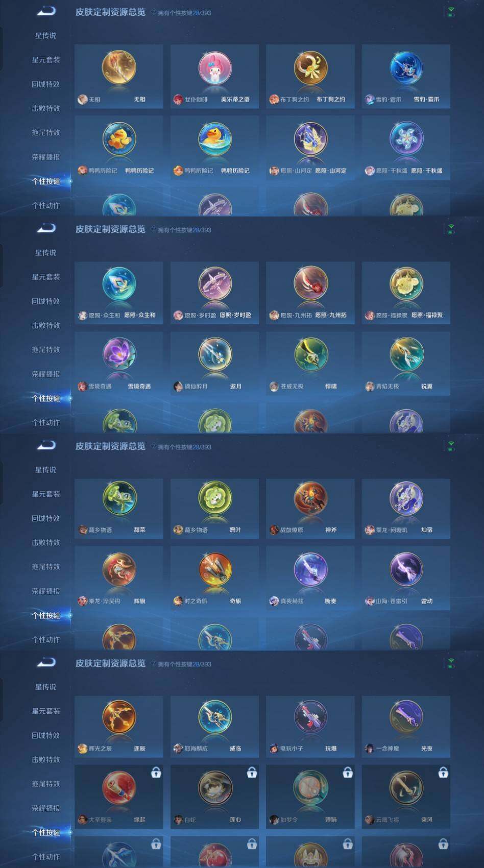The height and width of the screenshot is (868, 484).
Task: Open the 愿照·福禄聚 key card
Action: pyautogui.click(x=406, y=293)
